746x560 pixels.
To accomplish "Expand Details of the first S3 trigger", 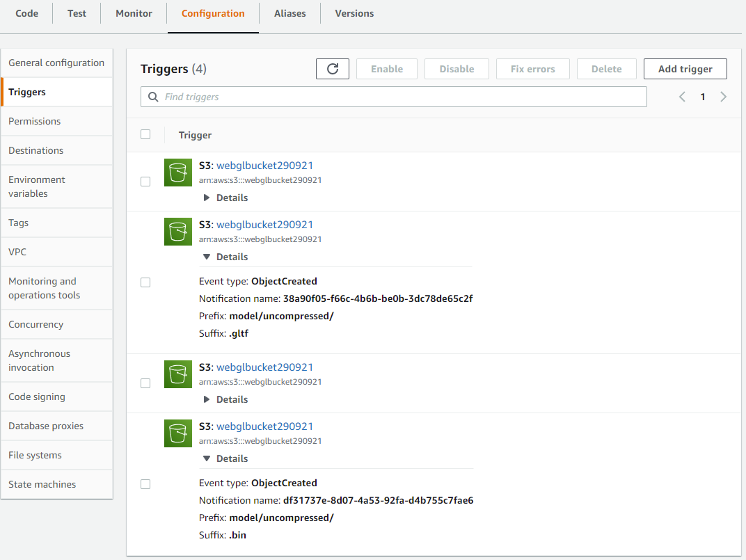I will [x=225, y=198].
